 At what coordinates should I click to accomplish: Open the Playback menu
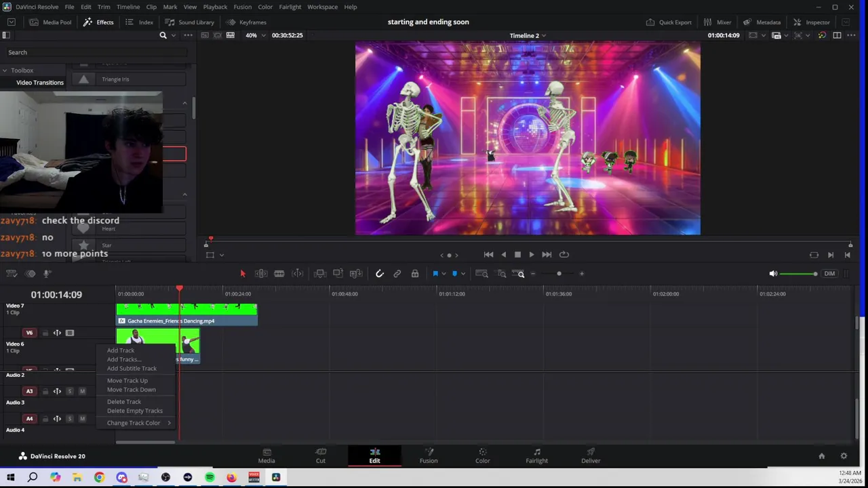coord(215,7)
